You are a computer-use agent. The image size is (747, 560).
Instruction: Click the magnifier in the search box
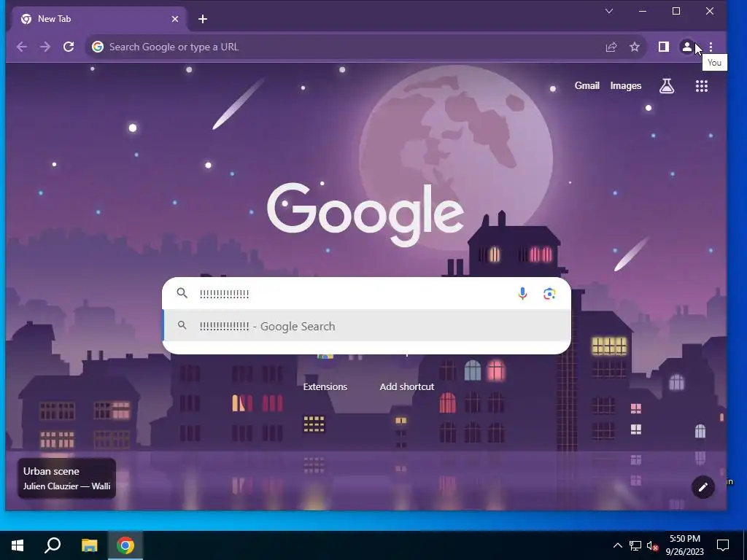tap(182, 293)
